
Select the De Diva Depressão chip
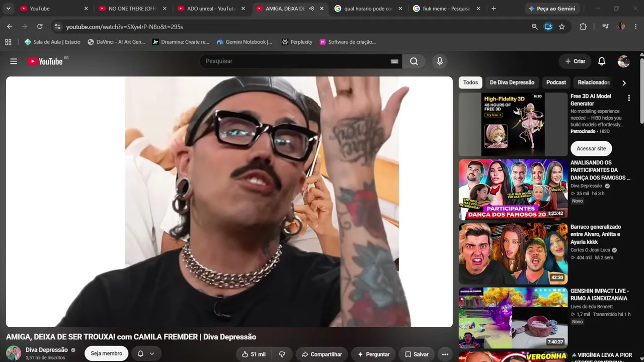tap(512, 82)
